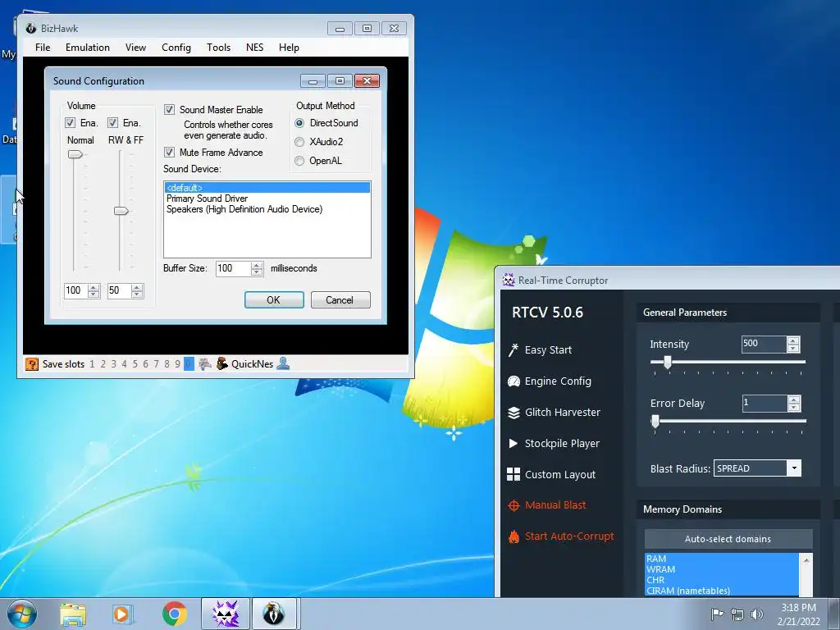Select XAudio2 output method

click(x=299, y=141)
